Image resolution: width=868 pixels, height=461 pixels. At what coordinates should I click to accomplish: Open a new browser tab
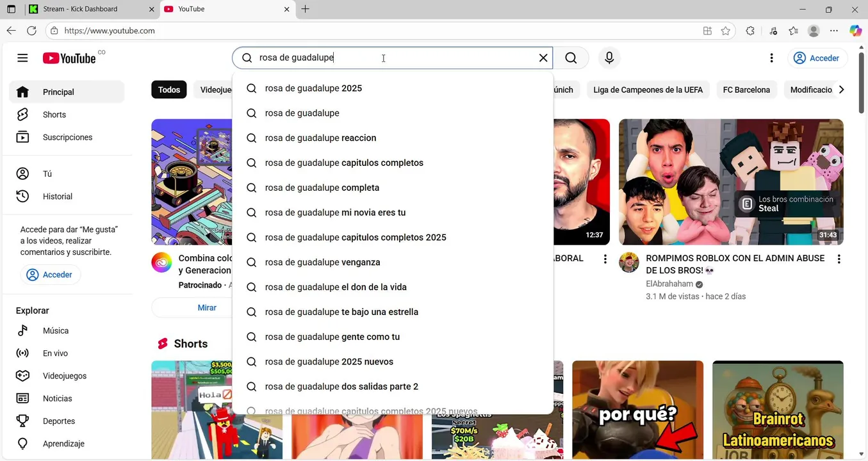click(x=306, y=9)
